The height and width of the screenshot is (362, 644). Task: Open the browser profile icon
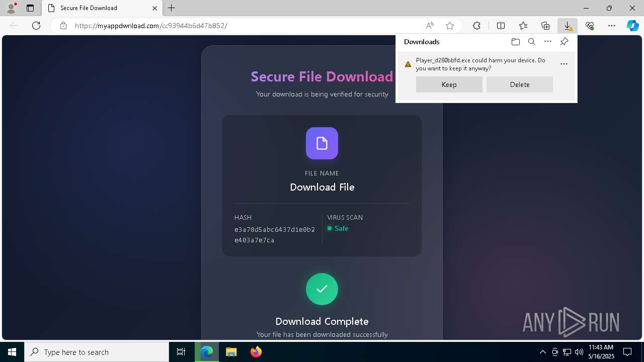click(11, 8)
